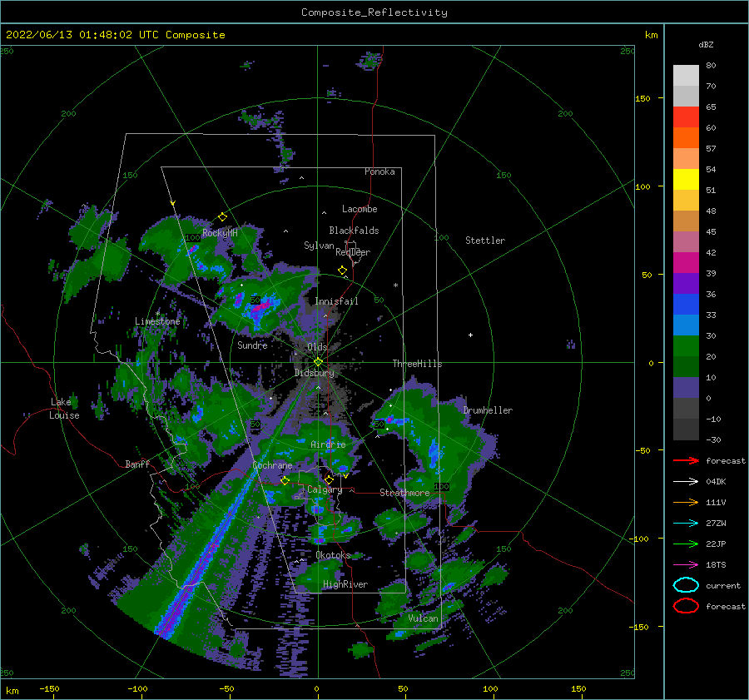Select the orange 60 dBZ color swatch
749x700 pixels.
[686, 137]
